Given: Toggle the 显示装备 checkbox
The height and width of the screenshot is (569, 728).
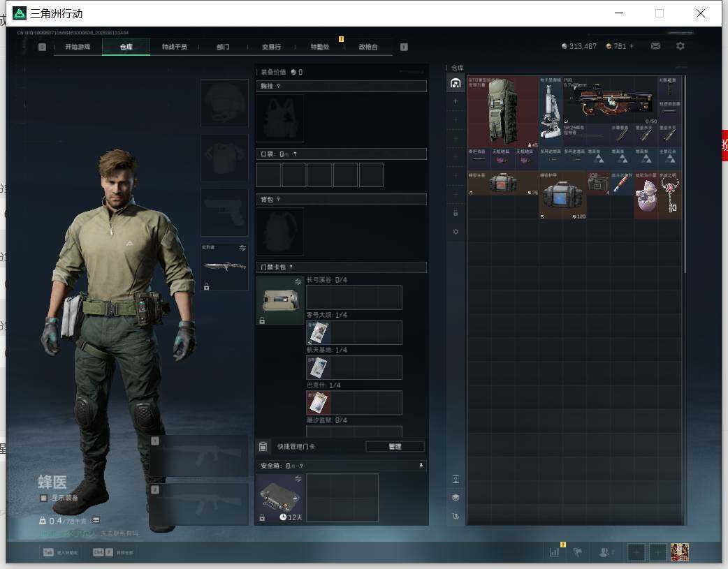Looking at the screenshot, I should (43, 498).
